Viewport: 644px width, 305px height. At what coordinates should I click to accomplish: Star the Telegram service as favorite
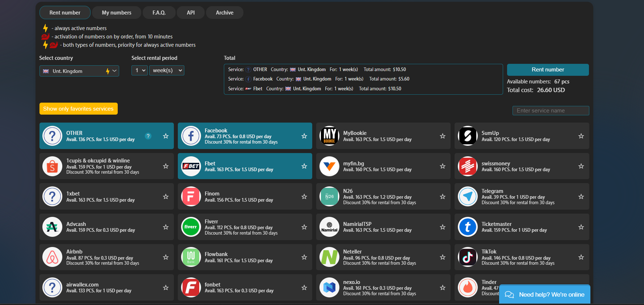[x=581, y=197]
